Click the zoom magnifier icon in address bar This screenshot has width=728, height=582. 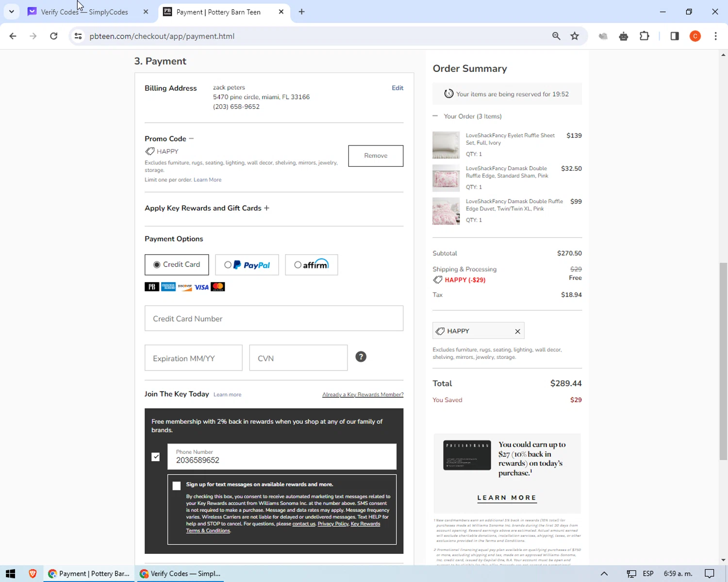pos(556,36)
